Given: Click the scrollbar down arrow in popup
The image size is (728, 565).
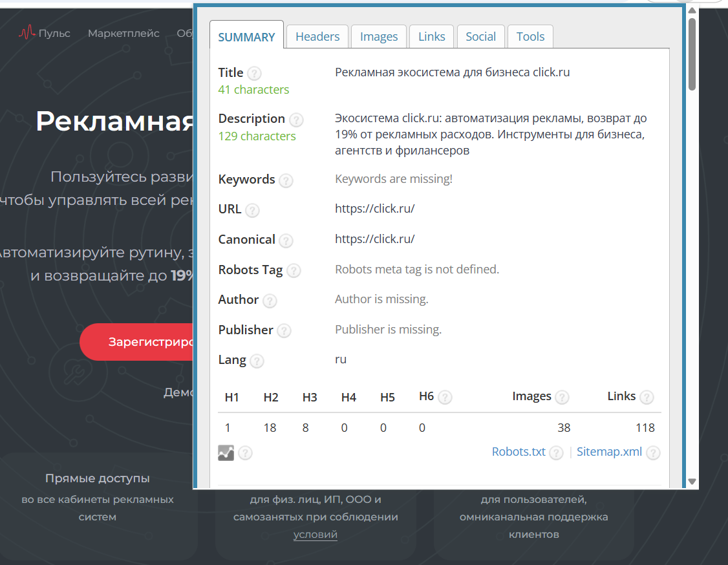Looking at the screenshot, I should 692,481.
